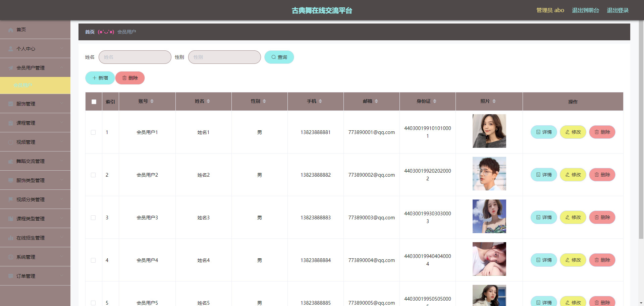Click the toolbar 删除 button beside 新增
Screen dimensions: 644x306
pyautogui.click(x=130, y=78)
